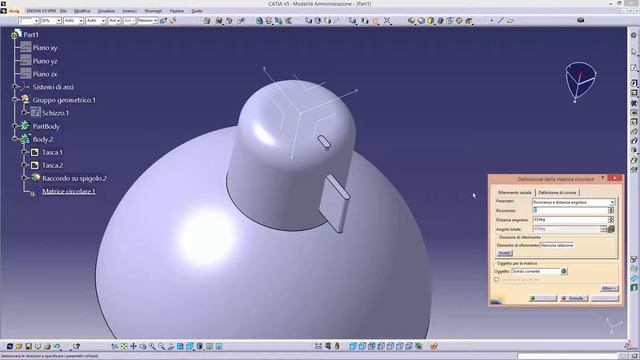Click the What's This help pointer icon
Image resolution: width=640 pixels, height=360 pixels.
click(x=76, y=347)
